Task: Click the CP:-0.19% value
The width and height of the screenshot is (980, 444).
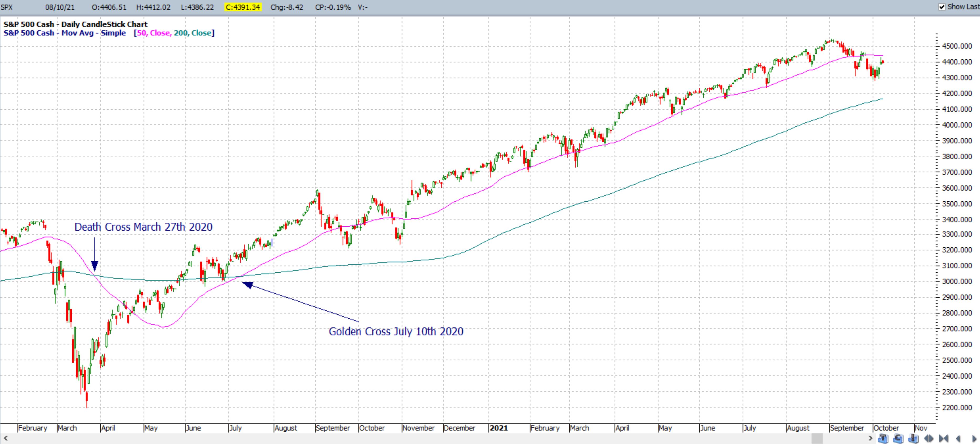Action: [333, 7]
